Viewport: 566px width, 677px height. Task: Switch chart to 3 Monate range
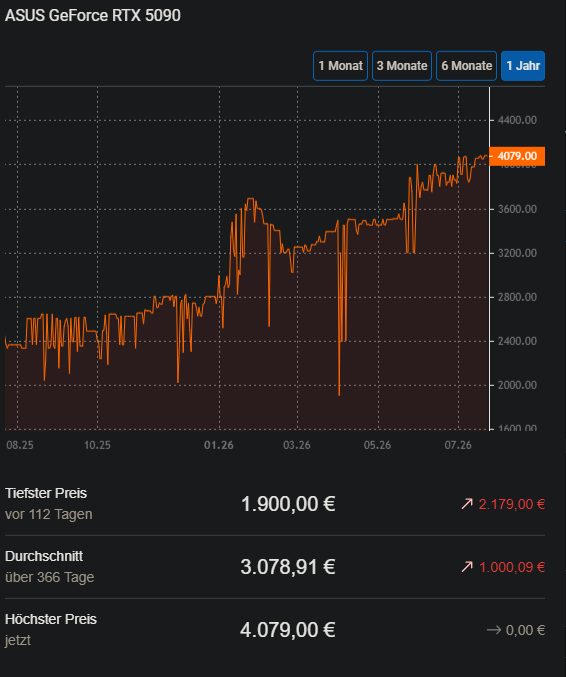pos(402,66)
